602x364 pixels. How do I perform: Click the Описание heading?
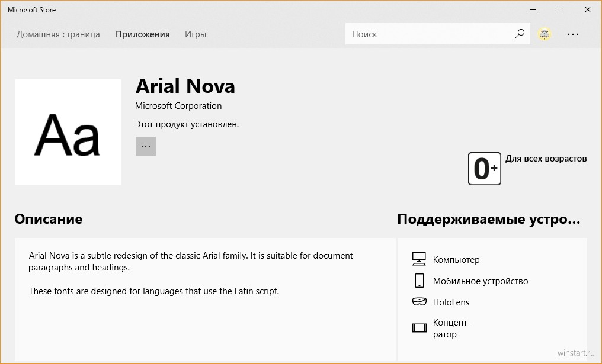coord(49,219)
